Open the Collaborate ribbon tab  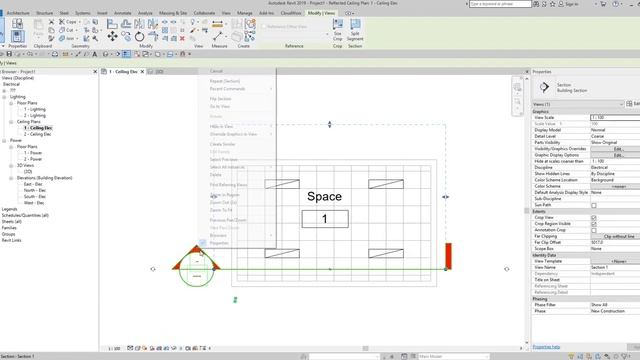pos(204,13)
